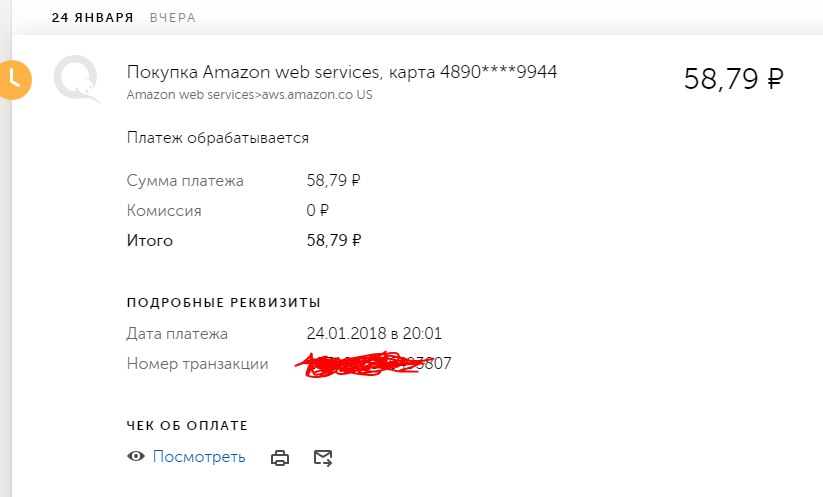
Task: Select the payment date 24.01.2018 в 20:01
Action: click(x=374, y=334)
